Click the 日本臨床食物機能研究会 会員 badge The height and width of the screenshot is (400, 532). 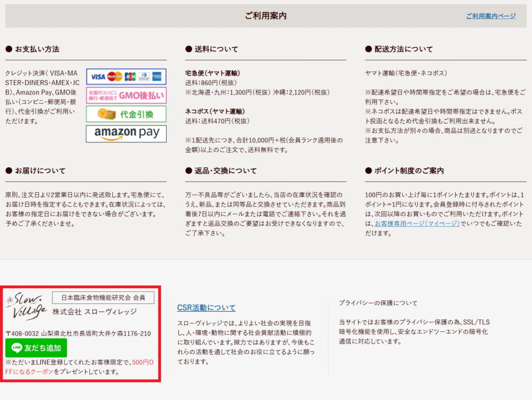tap(103, 297)
